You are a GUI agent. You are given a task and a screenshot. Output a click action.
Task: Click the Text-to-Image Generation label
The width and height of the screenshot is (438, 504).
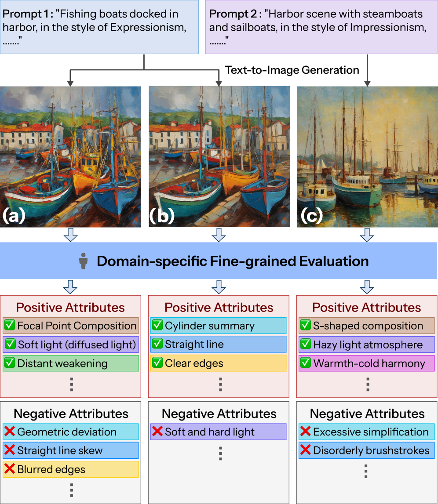[292, 70]
